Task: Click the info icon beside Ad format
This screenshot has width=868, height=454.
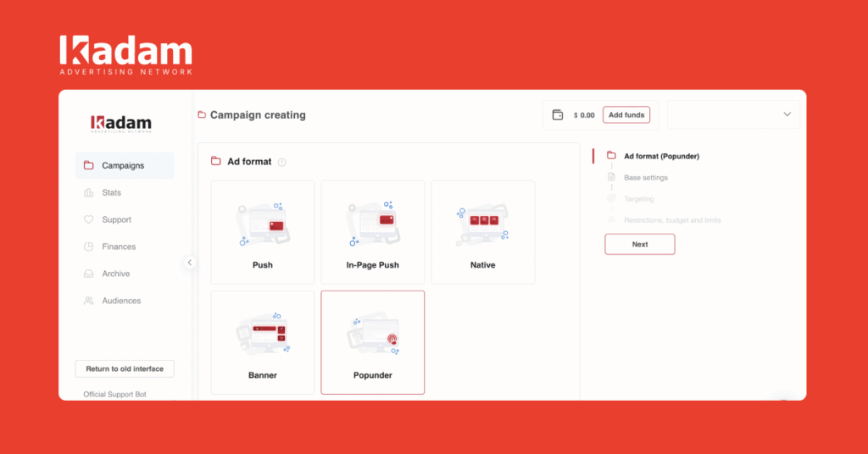Action: tap(282, 163)
